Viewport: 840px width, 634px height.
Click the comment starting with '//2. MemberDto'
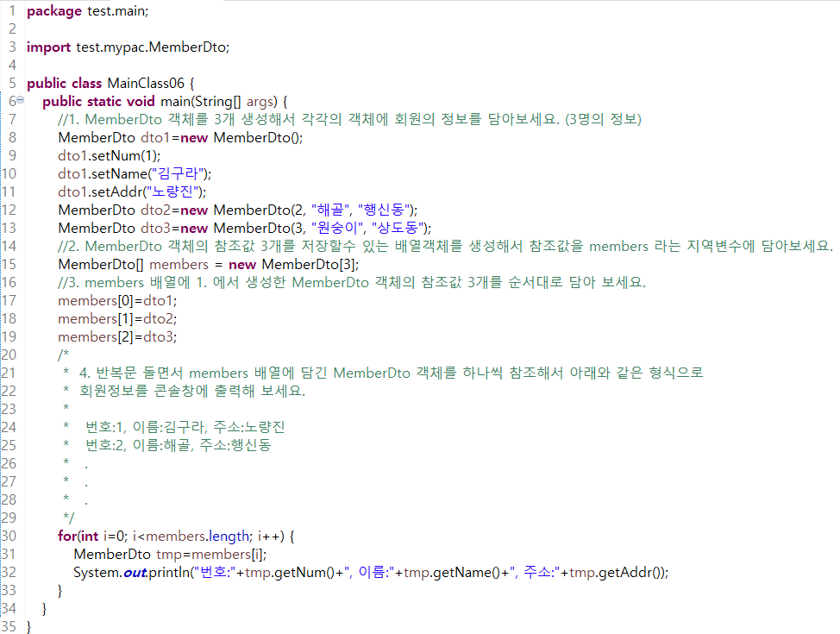point(445,246)
